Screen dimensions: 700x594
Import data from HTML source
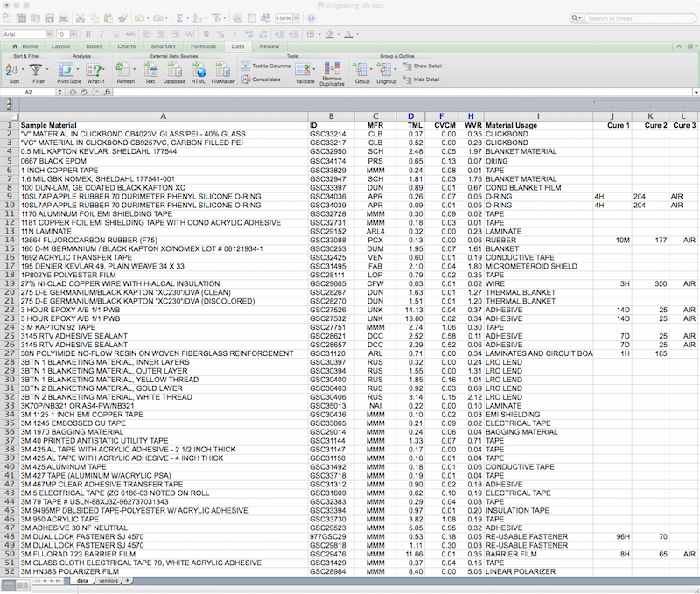(x=199, y=73)
